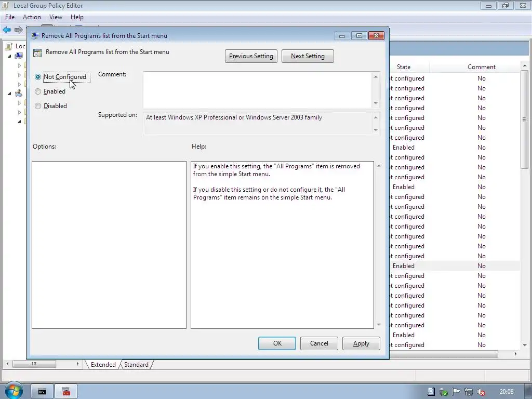The height and width of the screenshot is (399, 532).
Task: Click the Action Center flag tray icon
Action: point(456,392)
